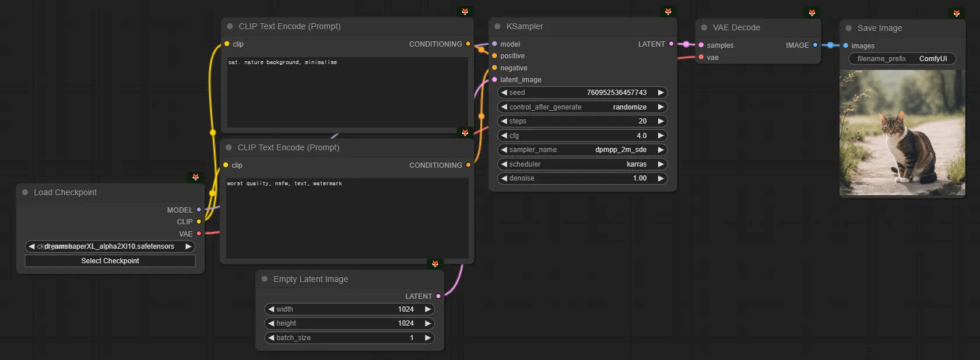Click the generated cat image preview
Screen dimensions: 980x360
click(902, 133)
